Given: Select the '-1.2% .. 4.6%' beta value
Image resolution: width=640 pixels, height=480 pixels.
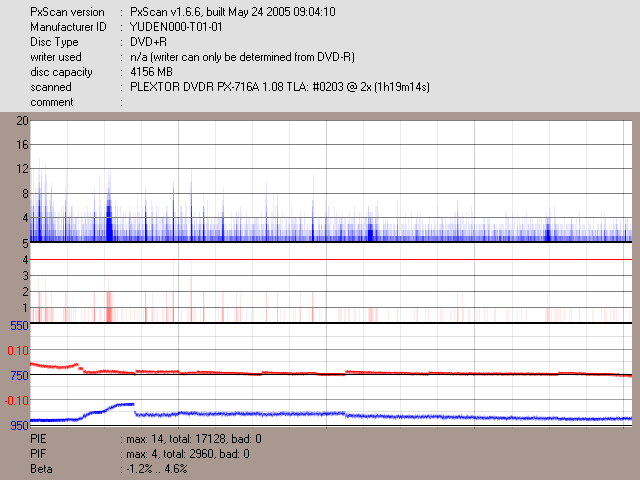Looking at the screenshot, I should point(157,469).
